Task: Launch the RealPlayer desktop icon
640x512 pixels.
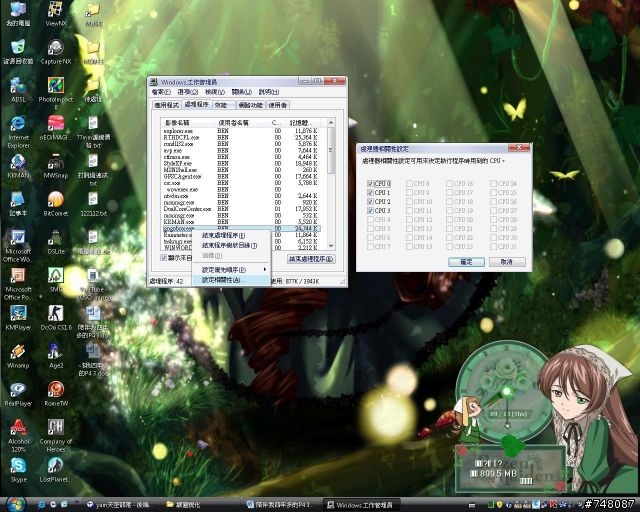Action: (18, 394)
